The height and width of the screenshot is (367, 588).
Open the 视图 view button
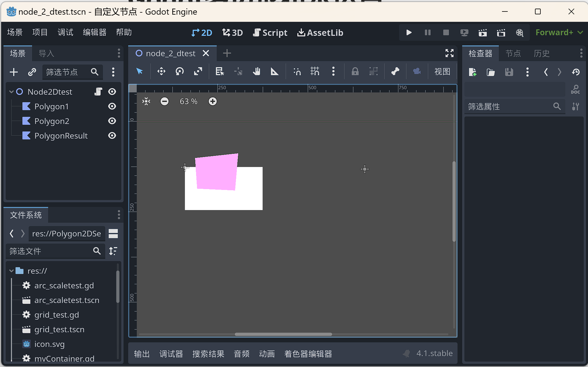[x=442, y=71]
